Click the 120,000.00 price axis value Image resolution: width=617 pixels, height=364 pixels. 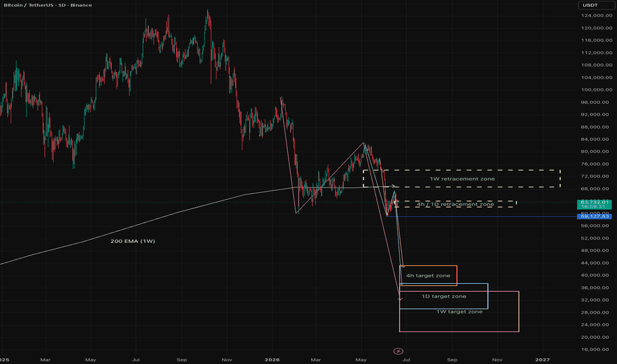(597, 28)
